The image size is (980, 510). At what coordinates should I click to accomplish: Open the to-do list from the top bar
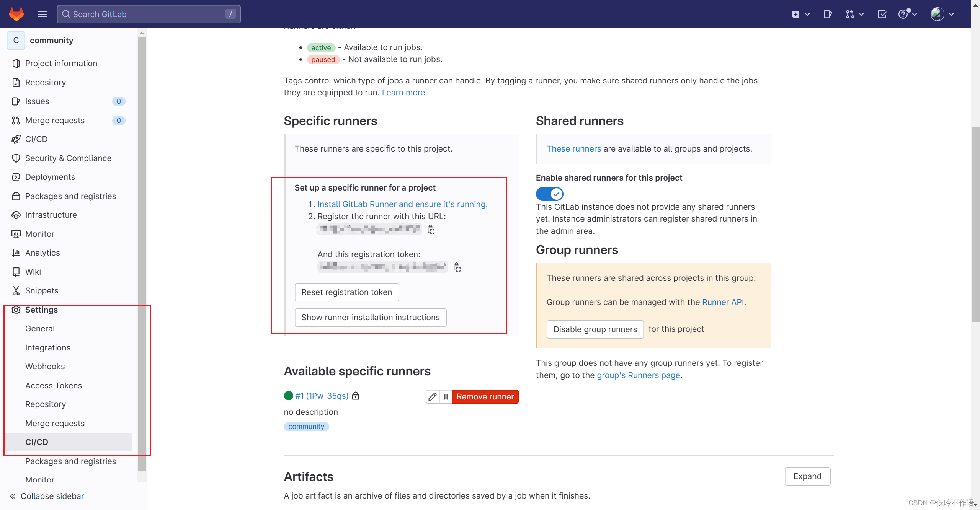[882, 14]
